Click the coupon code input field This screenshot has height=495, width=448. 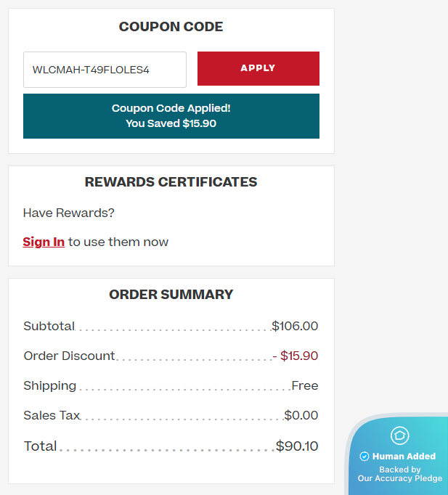pyautogui.click(x=105, y=70)
